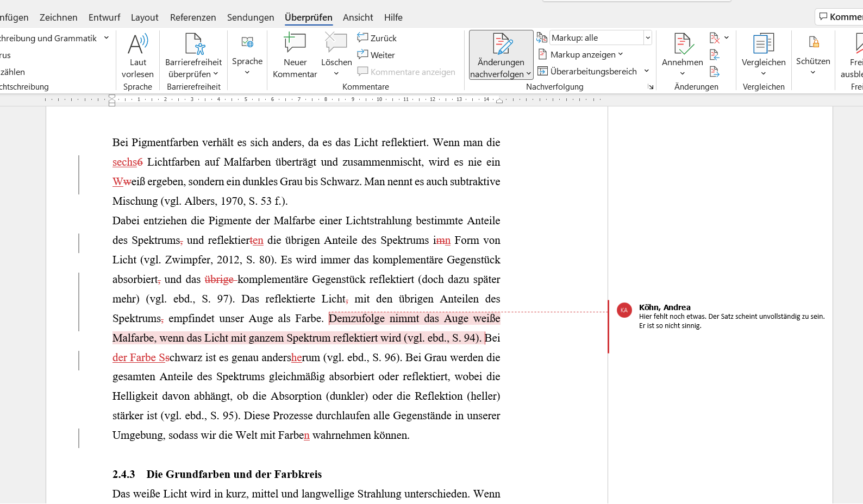Screen dimensions: 863x504
Task: Click the reject change icon (red X)
Action: click(714, 38)
